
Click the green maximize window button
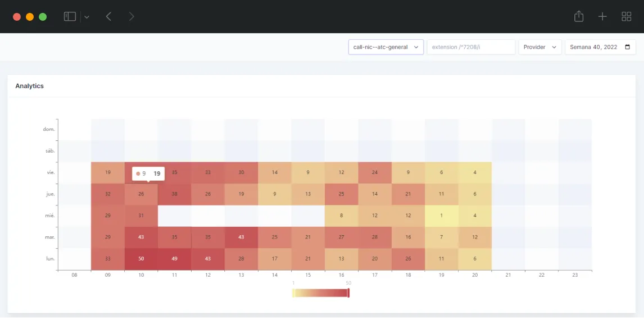tap(43, 17)
